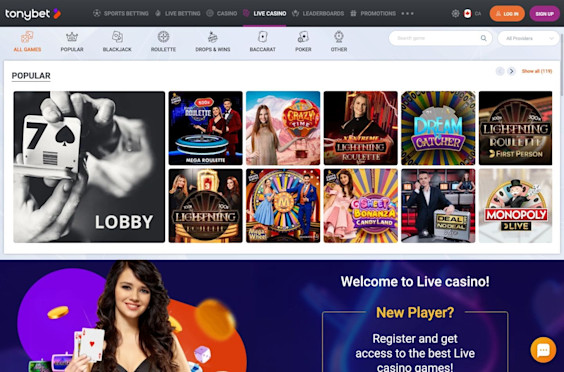Viewport: 564px width, 372px height.
Task: Click next arrow in Popular carousel
Action: tap(511, 71)
